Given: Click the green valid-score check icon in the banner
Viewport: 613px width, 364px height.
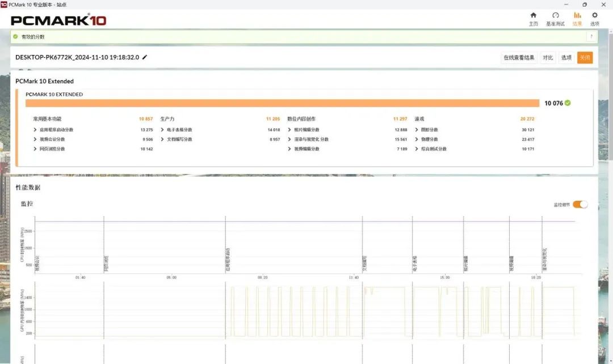Looking at the screenshot, I should [x=16, y=37].
